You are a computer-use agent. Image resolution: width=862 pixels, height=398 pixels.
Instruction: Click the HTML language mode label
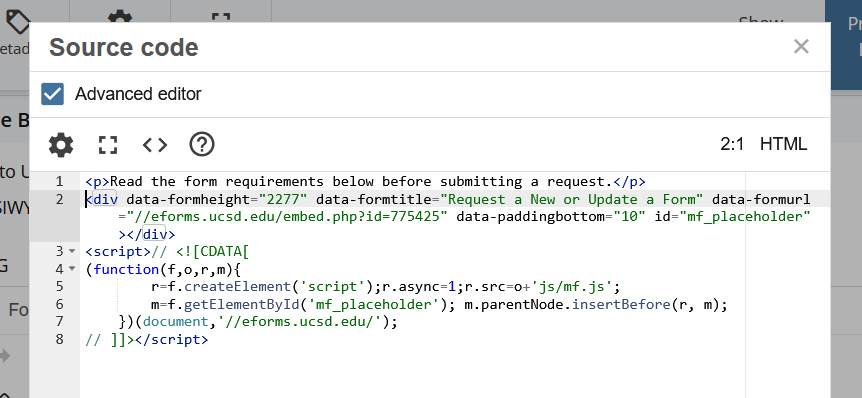click(x=783, y=145)
